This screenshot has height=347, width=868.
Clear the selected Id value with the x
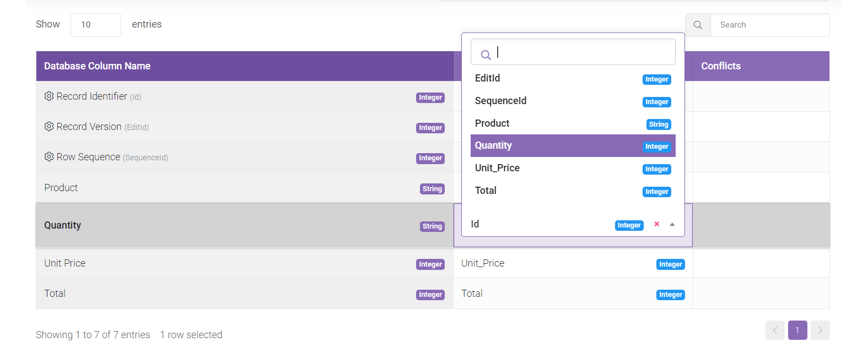[x=656, y=224]
